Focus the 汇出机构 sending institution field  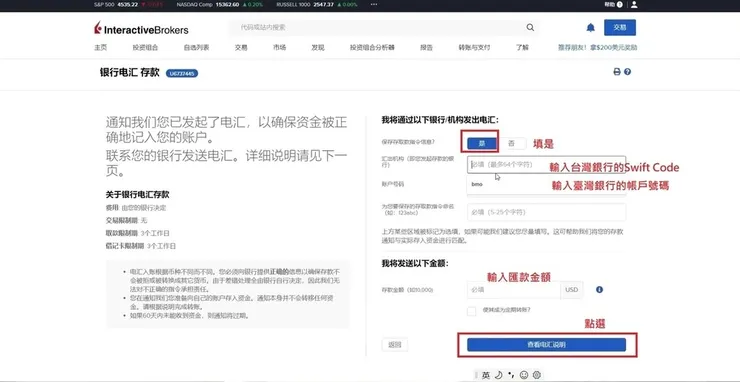[x=547, y=165]
